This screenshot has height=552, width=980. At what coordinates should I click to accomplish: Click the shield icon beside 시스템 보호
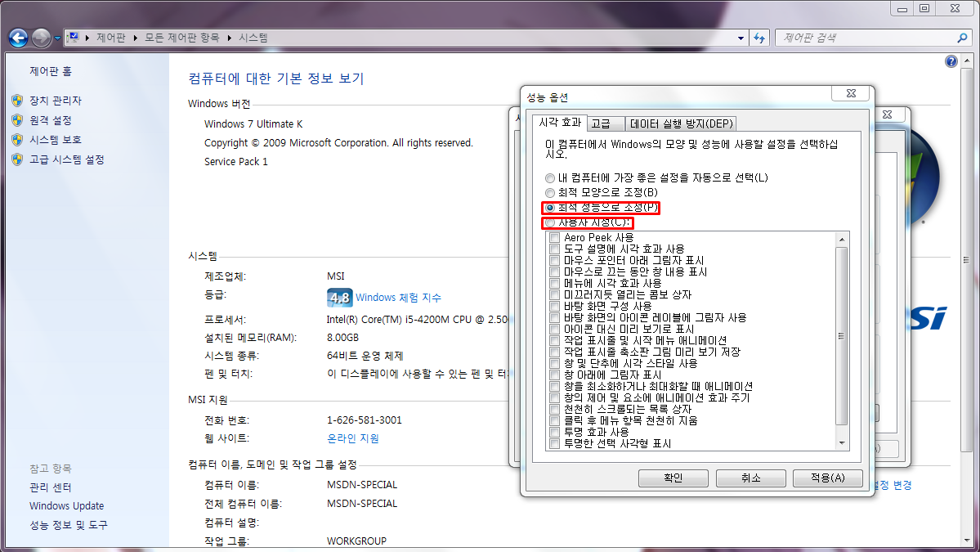click(x=17, y=139)
